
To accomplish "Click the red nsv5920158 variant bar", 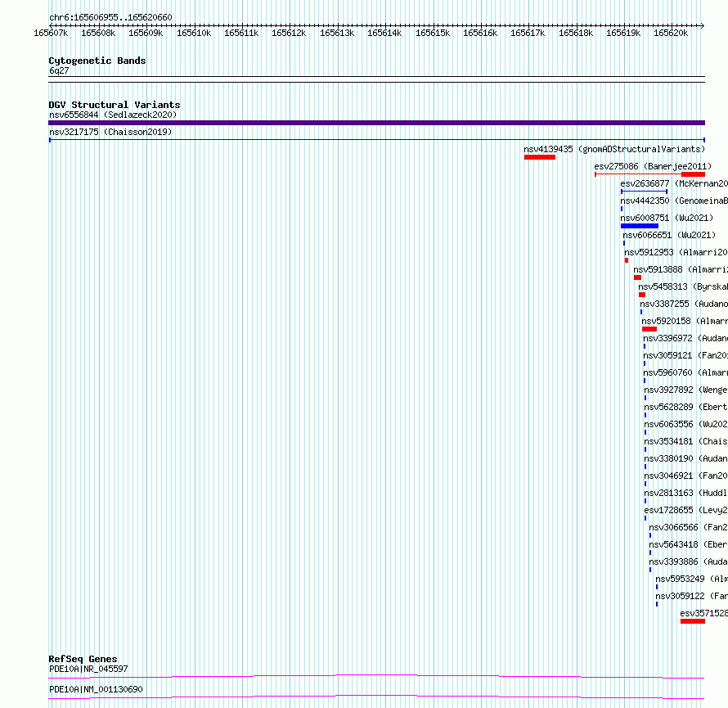I will coord(649,329).
